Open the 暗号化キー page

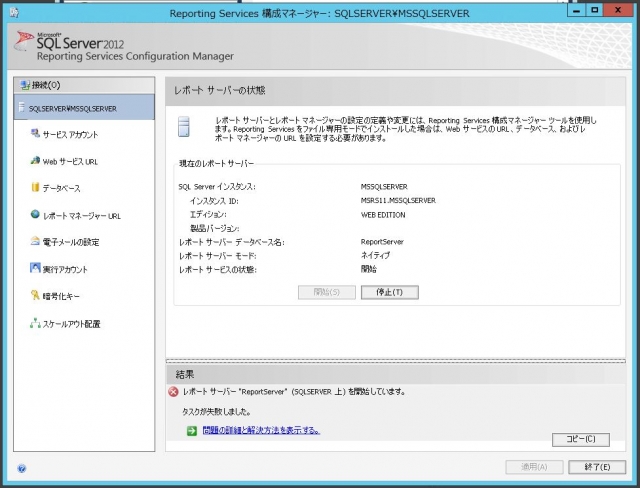[x=61, y=296]
